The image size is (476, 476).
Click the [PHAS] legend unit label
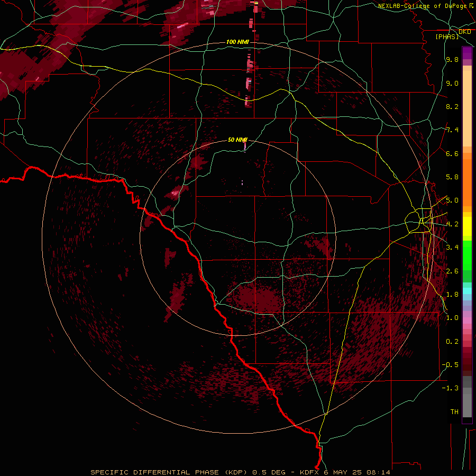click(447, 37)
